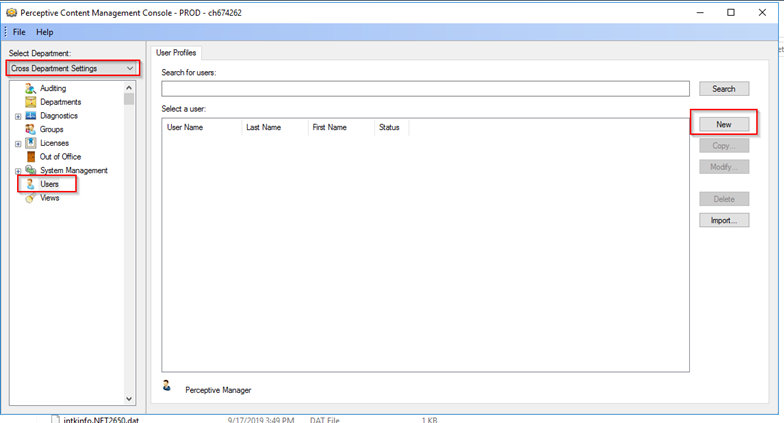Click intkinfo.NET2650.dat file in background window

[x=100, y=420]
